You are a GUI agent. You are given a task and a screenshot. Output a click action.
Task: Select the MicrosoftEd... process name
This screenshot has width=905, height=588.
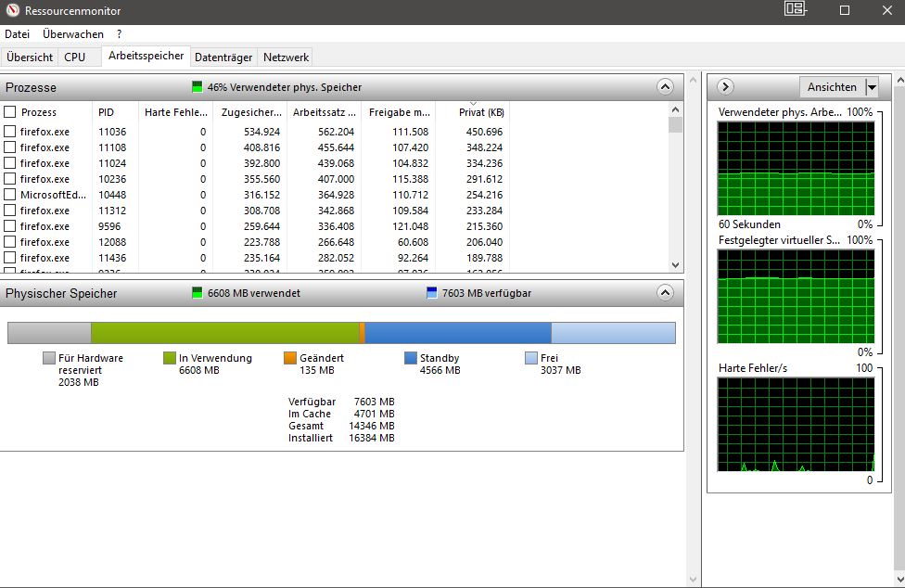(53, 195)
